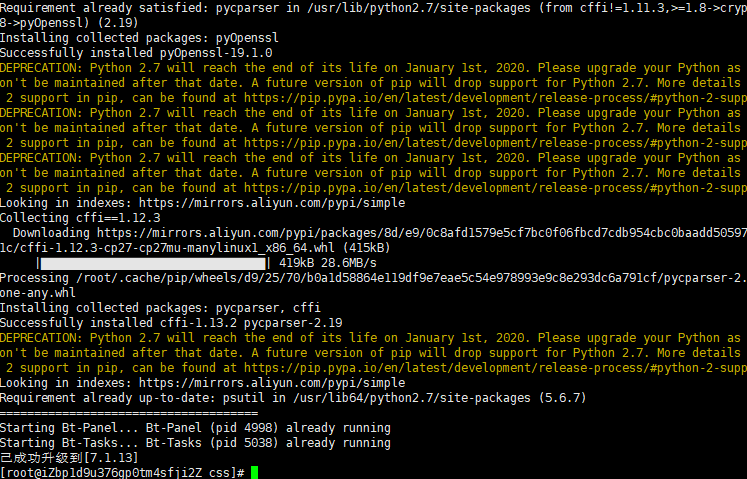Click 'Installing collected packages: pycparser, cffi' line
This screenshot has height=479, width=747.
[160, 308]
